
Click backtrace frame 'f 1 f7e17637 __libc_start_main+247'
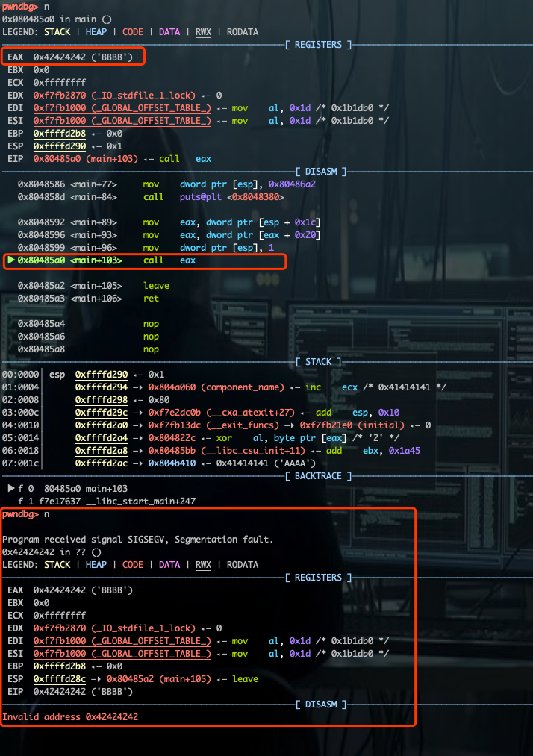pyautogui.click(x=107, y=502)
